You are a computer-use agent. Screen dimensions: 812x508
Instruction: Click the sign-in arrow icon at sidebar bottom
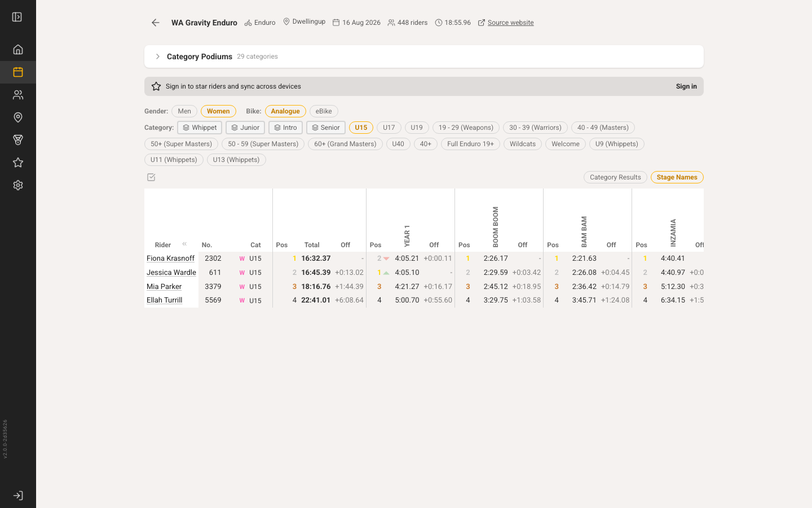coord(18,496)
